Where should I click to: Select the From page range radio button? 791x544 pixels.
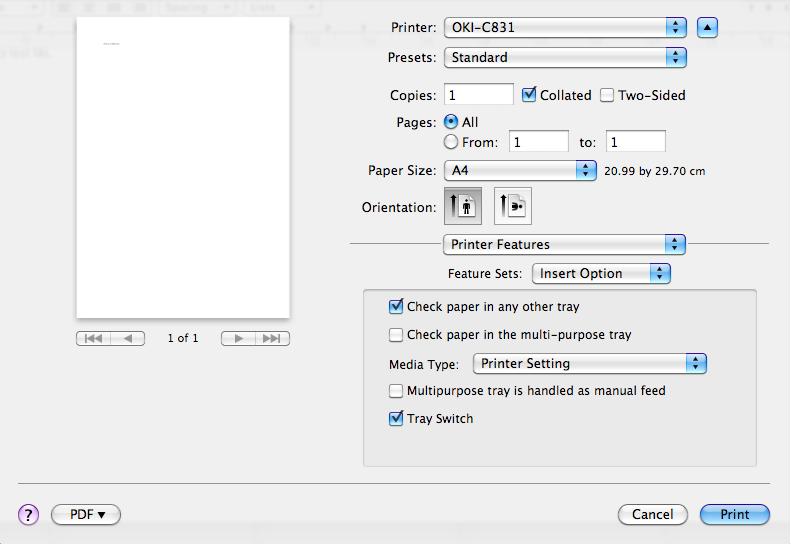[450, 142]
